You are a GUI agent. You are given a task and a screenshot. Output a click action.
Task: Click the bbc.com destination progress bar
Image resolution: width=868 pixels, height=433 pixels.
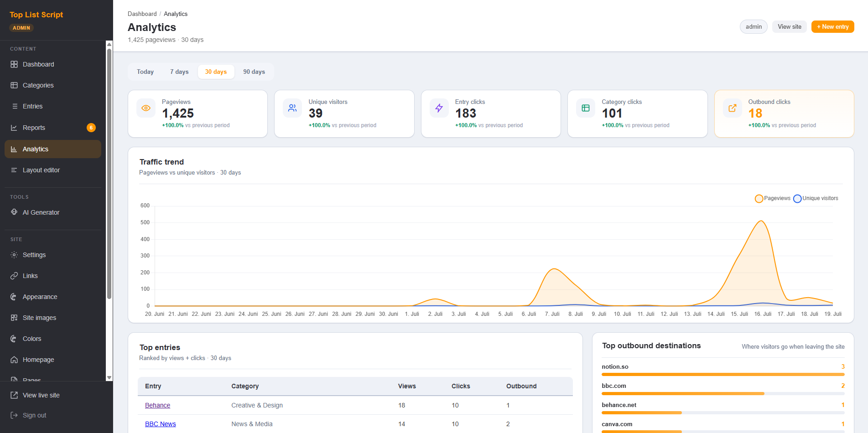click(x=723, y=393)
